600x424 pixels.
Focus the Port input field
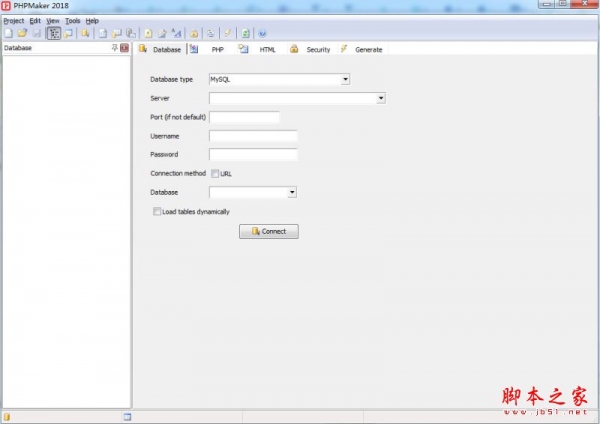point(244,117)
